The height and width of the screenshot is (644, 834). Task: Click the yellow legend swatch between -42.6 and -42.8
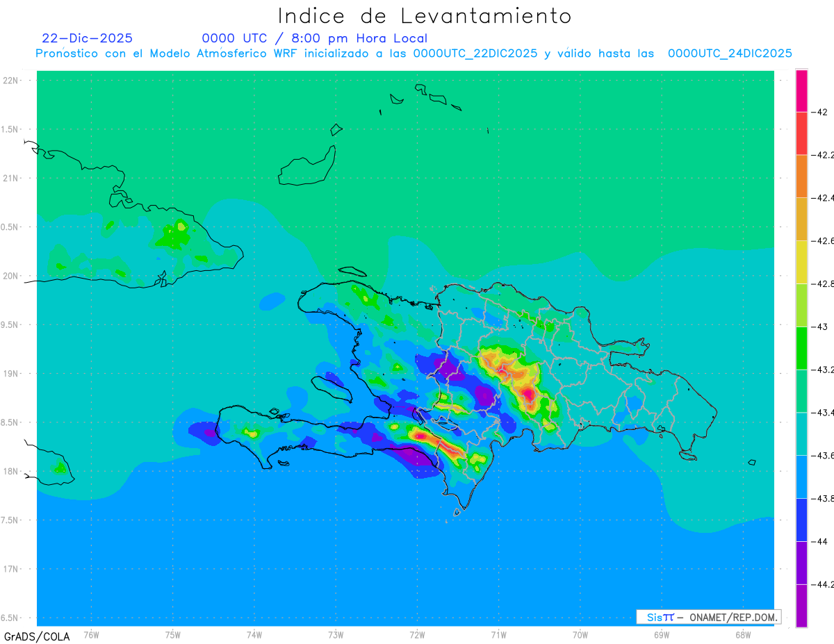pos(801,262)
